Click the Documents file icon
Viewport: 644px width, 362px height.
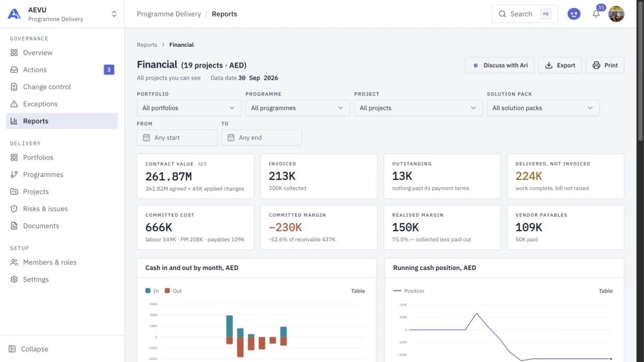coord(14,226)
